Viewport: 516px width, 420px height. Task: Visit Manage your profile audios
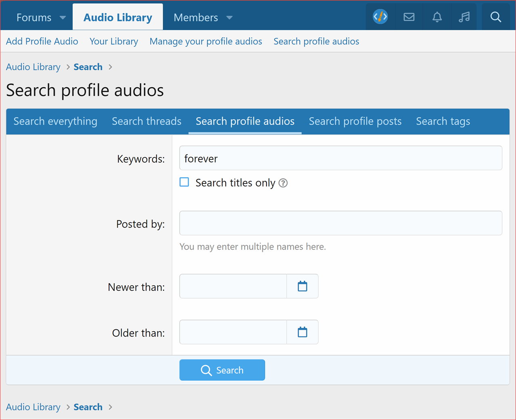[x=206, y=41]
